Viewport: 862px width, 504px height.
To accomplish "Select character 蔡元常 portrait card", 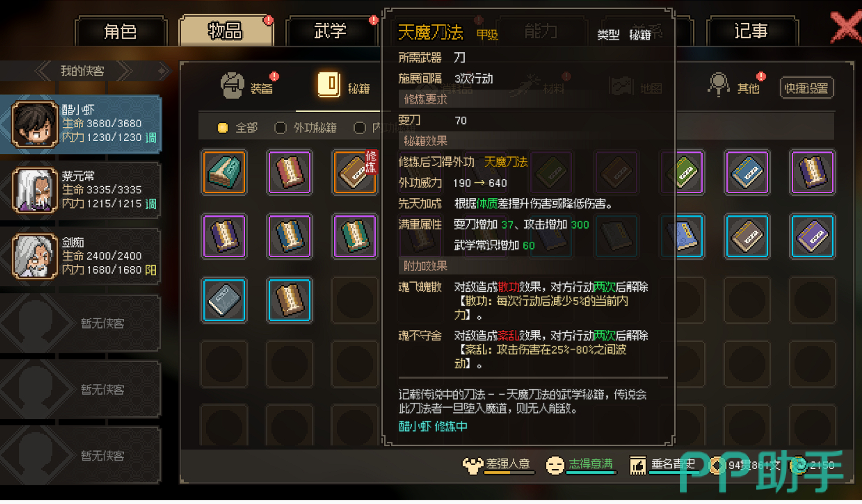I will [81, 190].
